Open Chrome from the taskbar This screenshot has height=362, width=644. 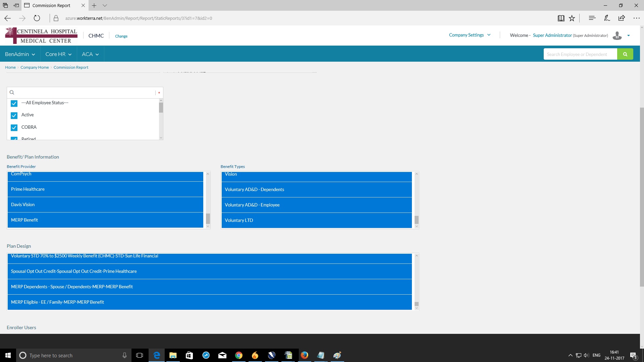click(238, 355)
